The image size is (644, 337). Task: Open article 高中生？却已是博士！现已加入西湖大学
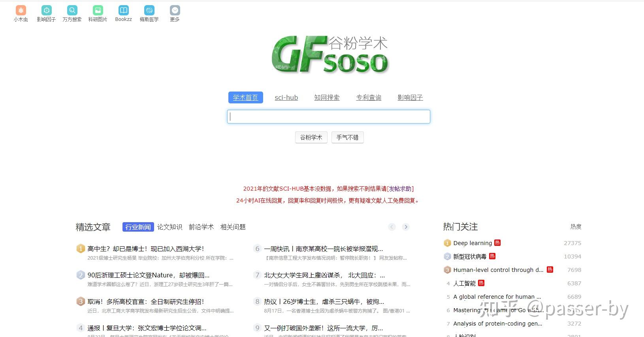(x=146, y=249)
